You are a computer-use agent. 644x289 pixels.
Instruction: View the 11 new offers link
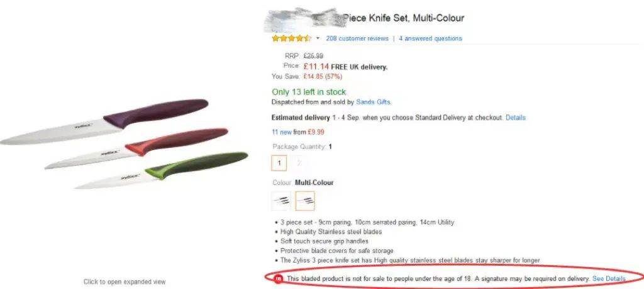coord(282,132)
